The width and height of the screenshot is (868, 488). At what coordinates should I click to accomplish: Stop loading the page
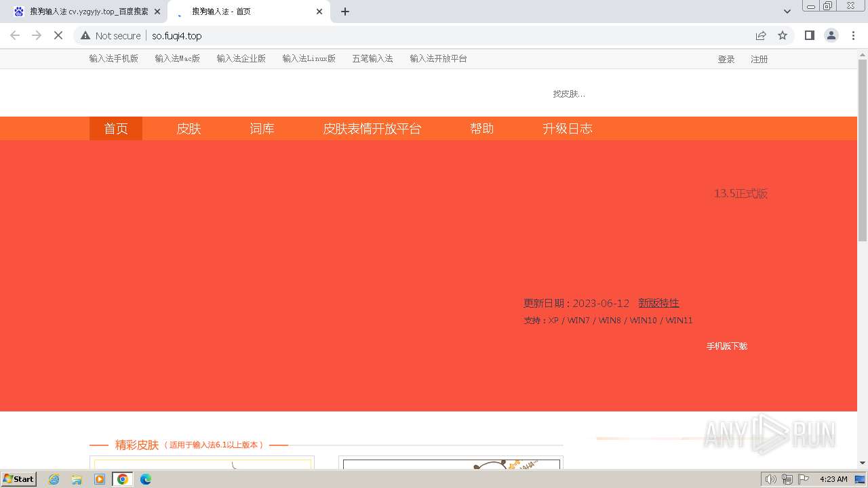(x=58, y=35)
